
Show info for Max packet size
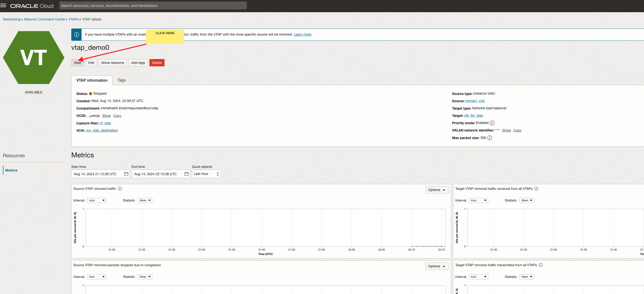[x=490, y=138]
